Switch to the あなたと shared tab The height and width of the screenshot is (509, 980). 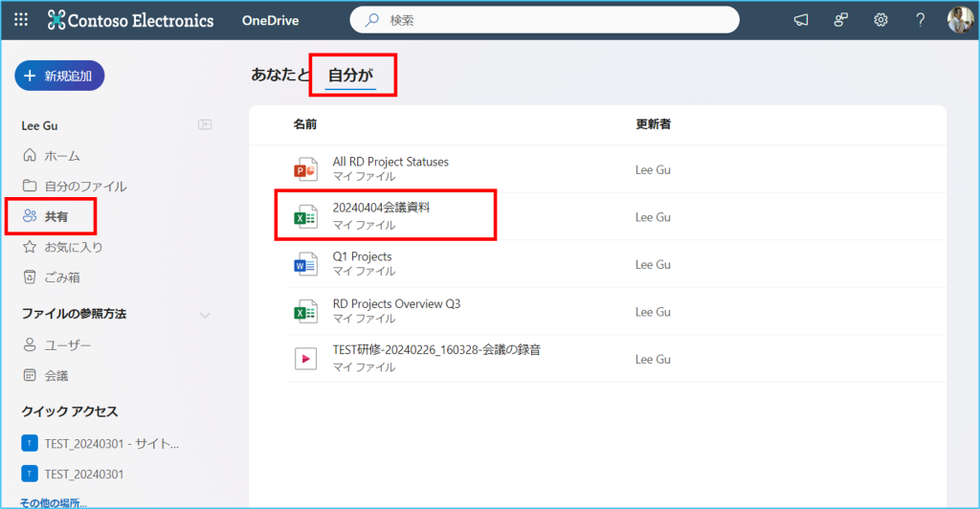(279, 75)
